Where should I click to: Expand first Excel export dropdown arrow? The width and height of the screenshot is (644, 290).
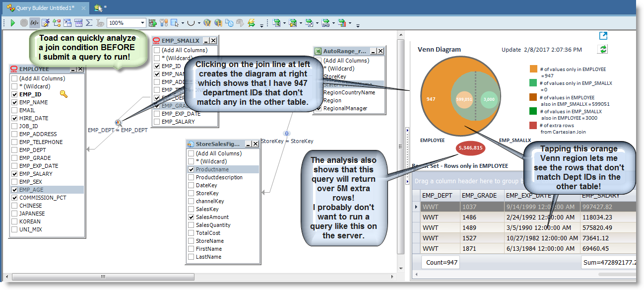click(x=284, y=23)
